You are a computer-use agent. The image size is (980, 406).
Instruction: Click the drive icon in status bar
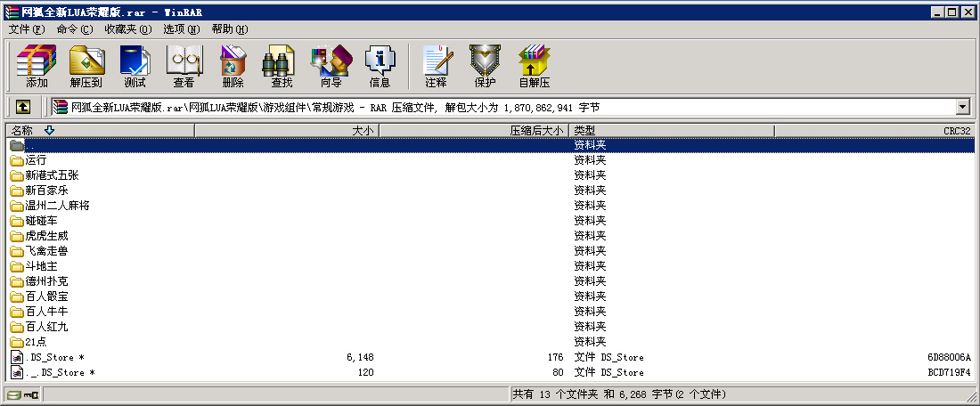click(x=13, y=394)
